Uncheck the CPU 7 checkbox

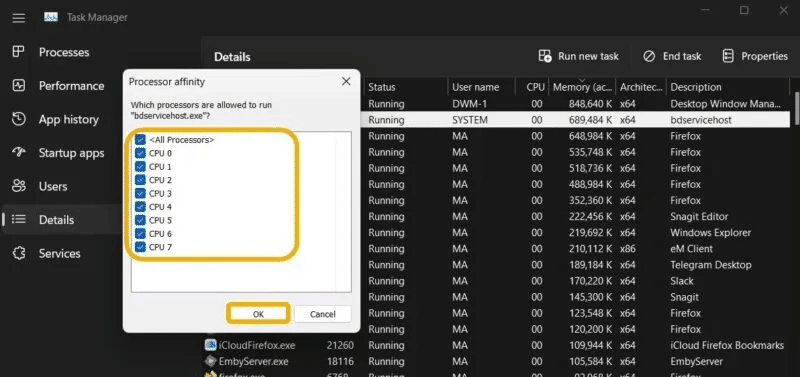(140, 247)
